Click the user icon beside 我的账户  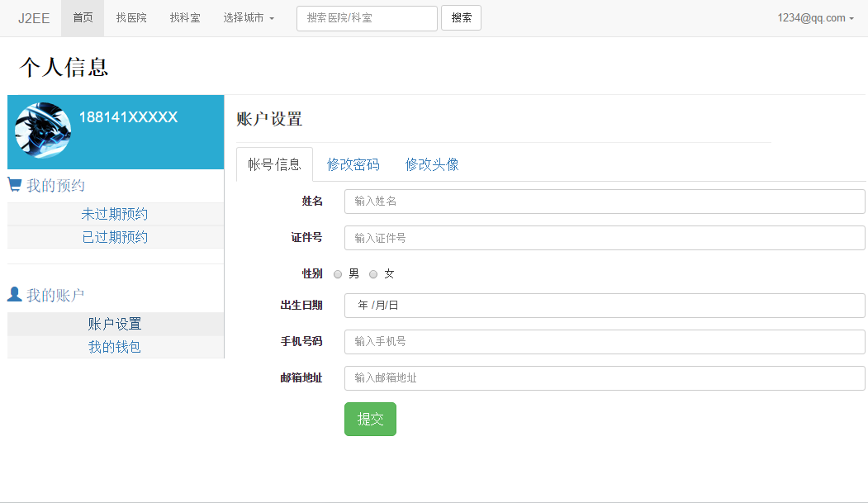click(x=15, y=294)
